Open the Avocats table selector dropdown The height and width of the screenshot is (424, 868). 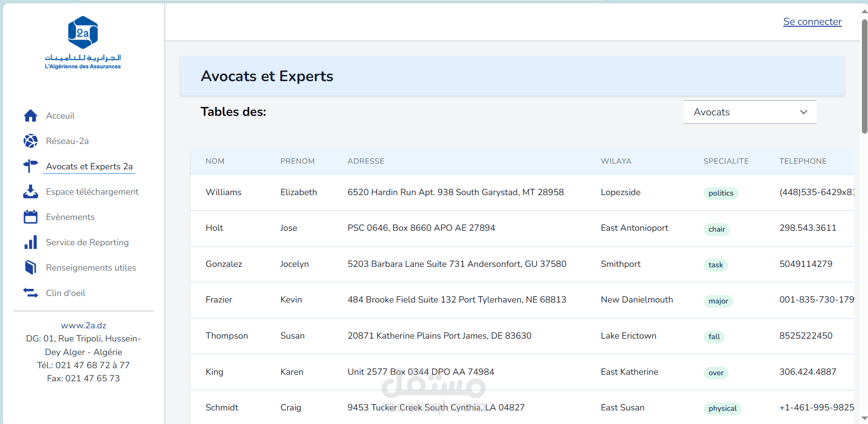point(750,112)
